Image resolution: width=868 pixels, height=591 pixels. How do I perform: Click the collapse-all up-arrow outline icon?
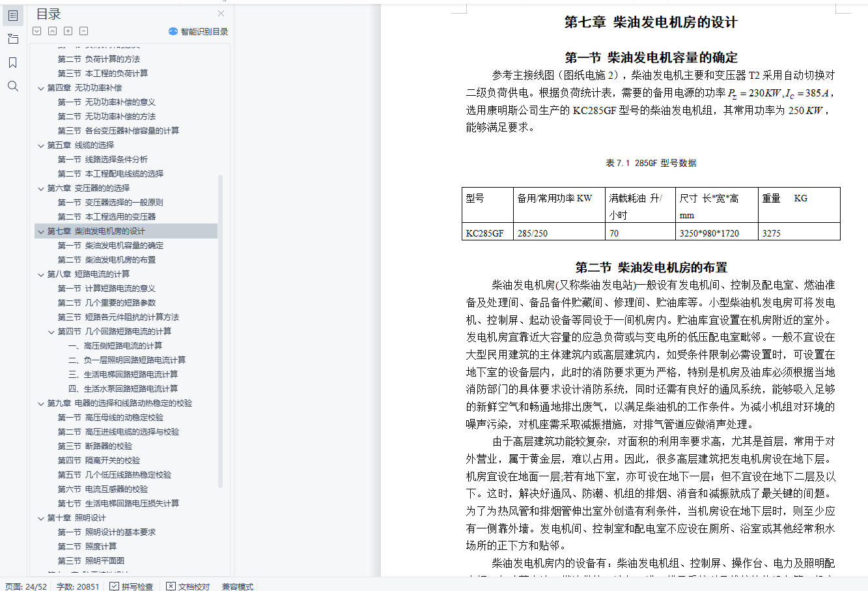[x=53, y=31]
